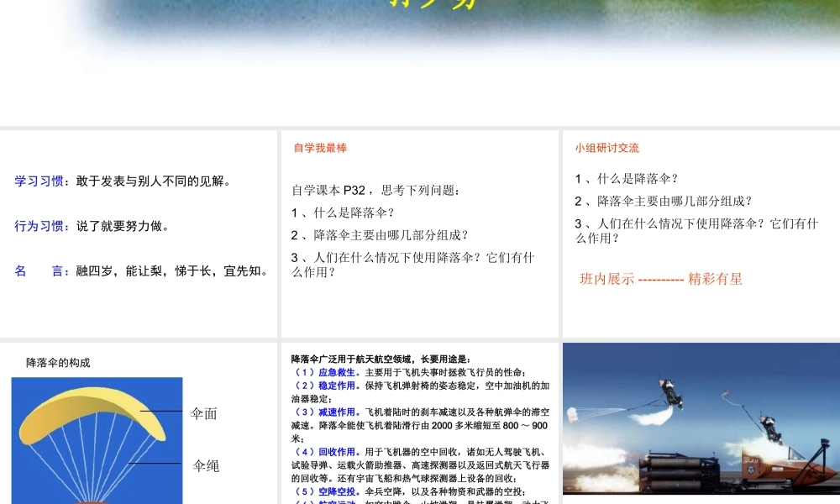Click the 自学我最棒 heading
This screenshot has width=840, height=504.
pos(319,148)
